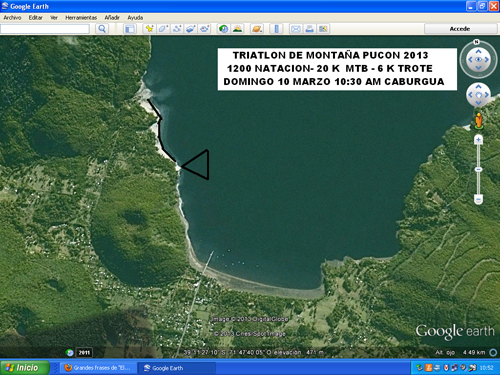Click the Accede sign-in button
Image resolution: width=500 pixels, height=375 pixels.
(460, 29)
